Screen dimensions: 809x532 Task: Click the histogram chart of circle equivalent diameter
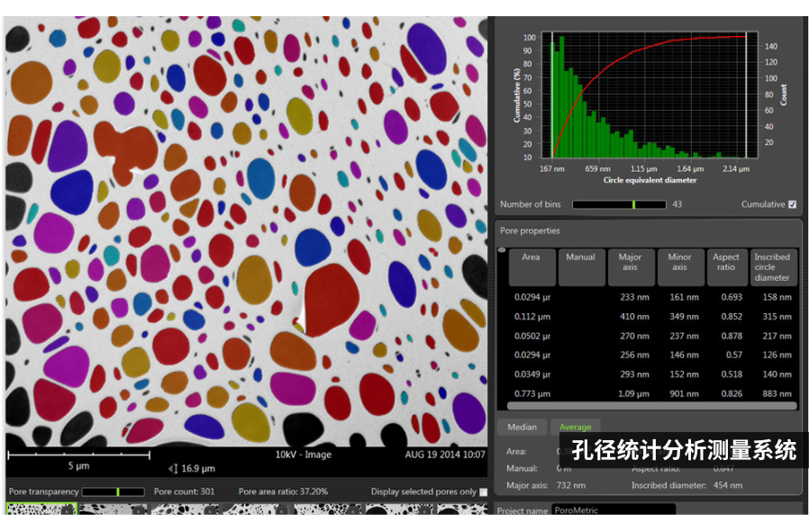pyautogui.click(x=649, y=97)
